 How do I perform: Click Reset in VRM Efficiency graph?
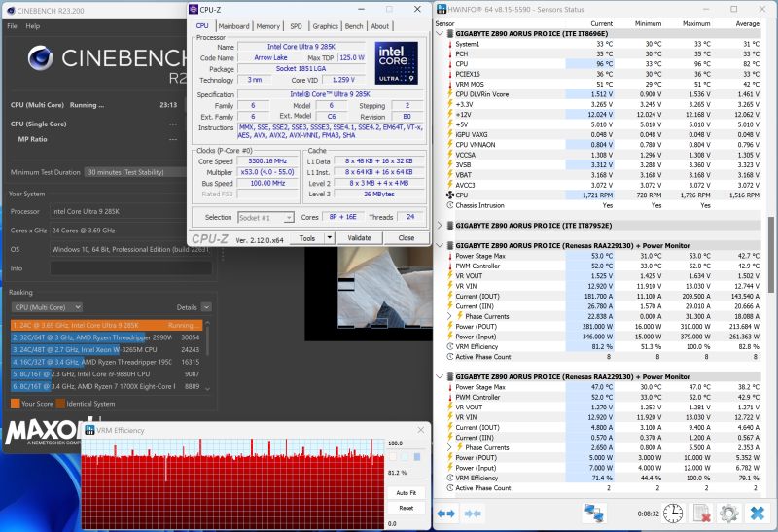tap(406, 508)
